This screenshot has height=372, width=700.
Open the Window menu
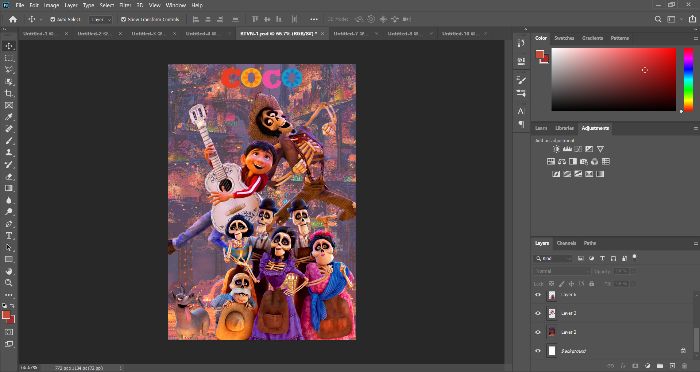tap(175, 5)
